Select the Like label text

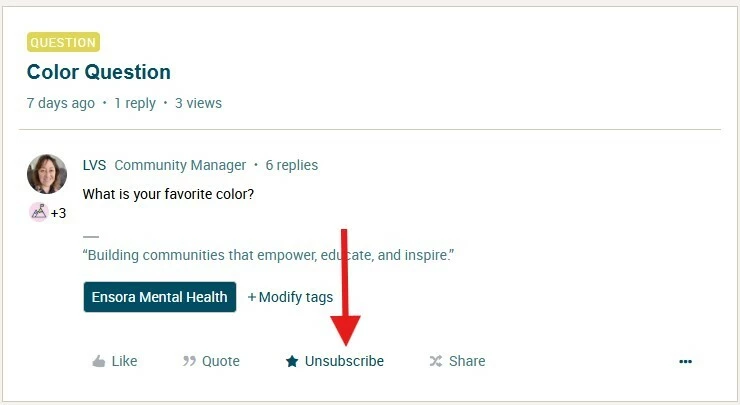point(125,361)
